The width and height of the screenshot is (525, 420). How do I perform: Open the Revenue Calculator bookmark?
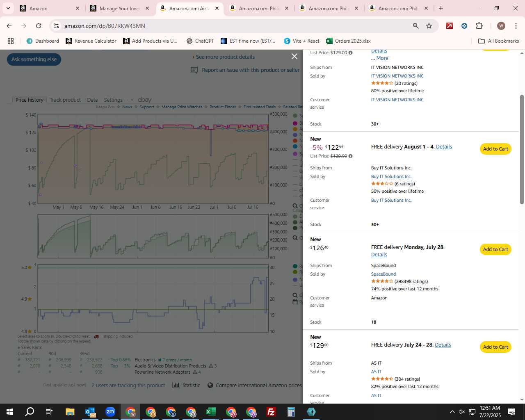(x=91, y=41)
